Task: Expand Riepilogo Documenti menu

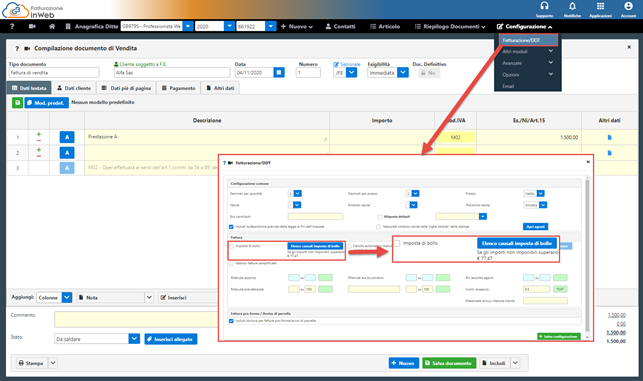Action: click(450, 26)
